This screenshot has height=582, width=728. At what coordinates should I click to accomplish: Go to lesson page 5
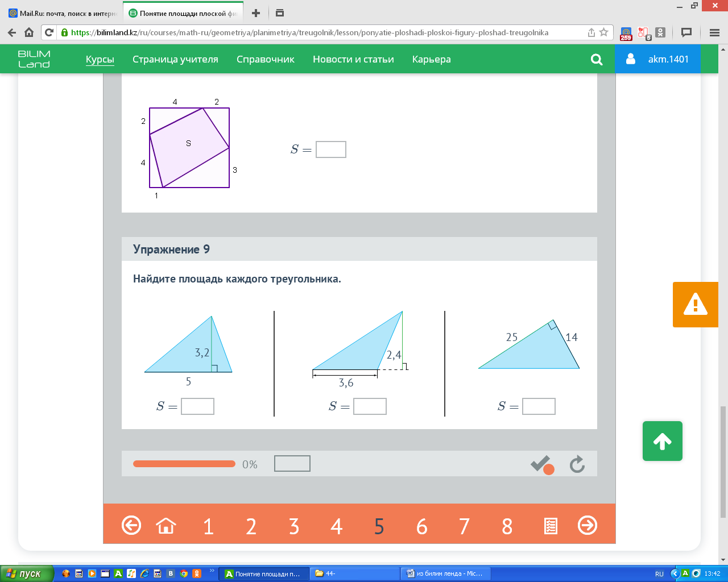[379, 526]
